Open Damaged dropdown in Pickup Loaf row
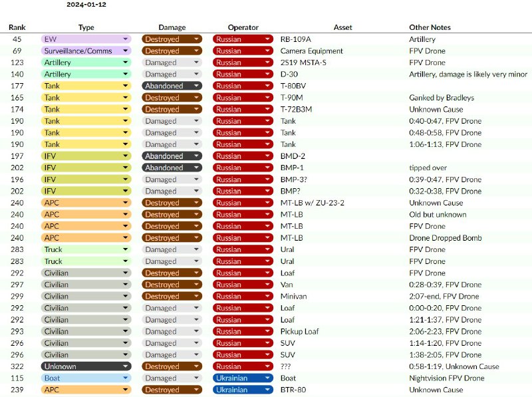Viewport: 532px width, 397px height. tap(172, 331)
